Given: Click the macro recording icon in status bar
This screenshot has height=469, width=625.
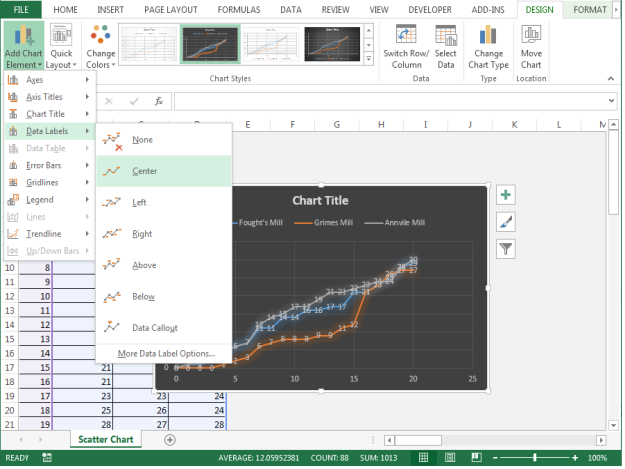Looking at the screenshot, I should pos(47,458).
